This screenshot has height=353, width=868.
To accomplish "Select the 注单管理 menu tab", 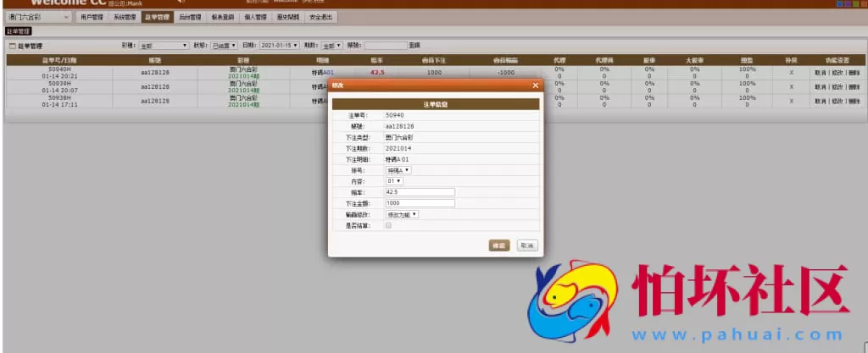I will click(157, 17).
